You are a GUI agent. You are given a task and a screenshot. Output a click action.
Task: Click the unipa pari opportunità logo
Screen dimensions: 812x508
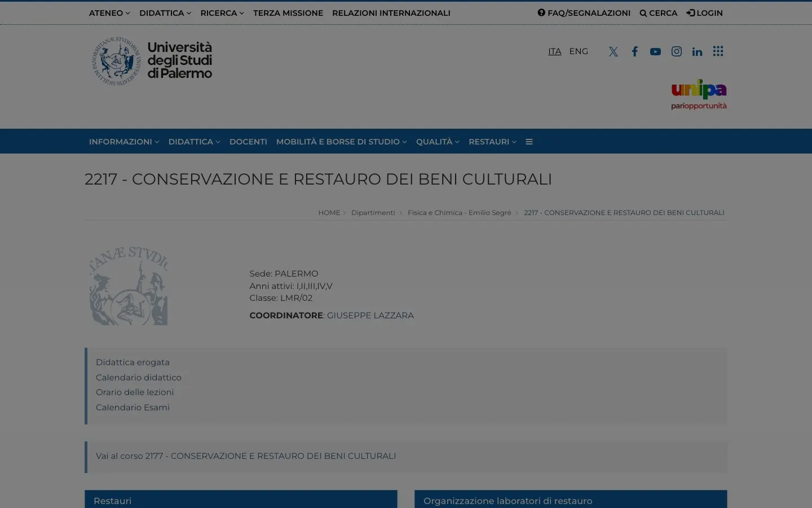click(699, 94)
